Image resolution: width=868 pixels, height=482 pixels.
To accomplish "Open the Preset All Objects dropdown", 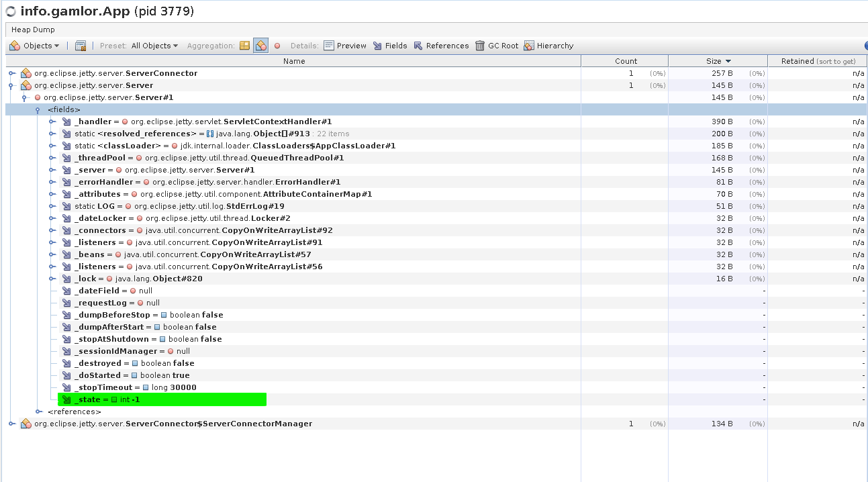I will tap(154, 46).
